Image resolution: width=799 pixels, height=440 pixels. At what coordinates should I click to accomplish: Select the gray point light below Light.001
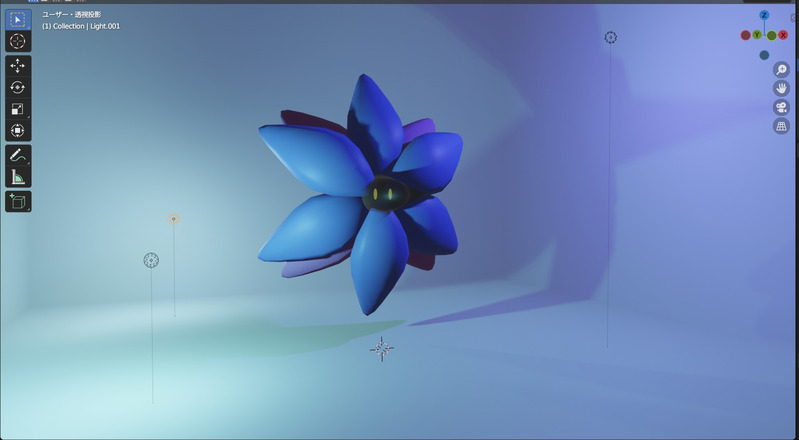151,261
